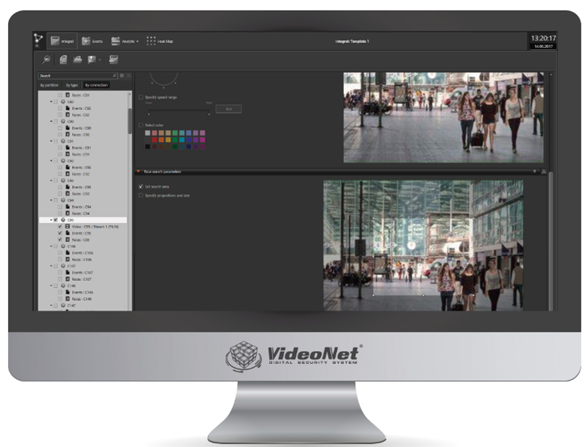Click the document archive toolbar icon
Viewport: 585px width, 447px height.
tap(63, 60)
